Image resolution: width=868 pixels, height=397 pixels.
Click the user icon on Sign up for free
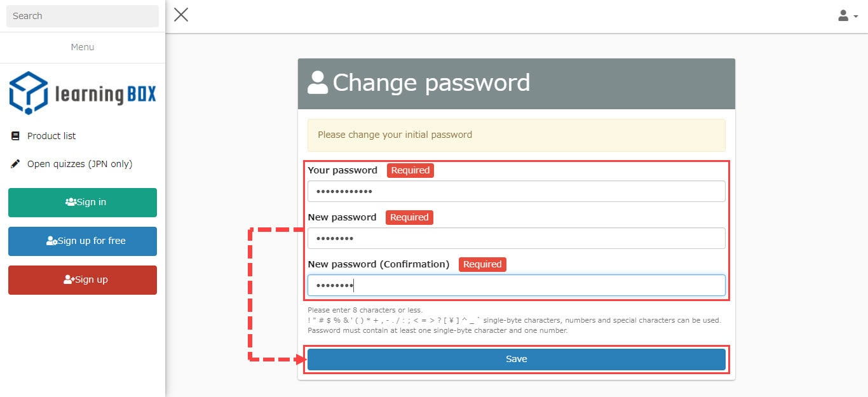tap(51, 241)
